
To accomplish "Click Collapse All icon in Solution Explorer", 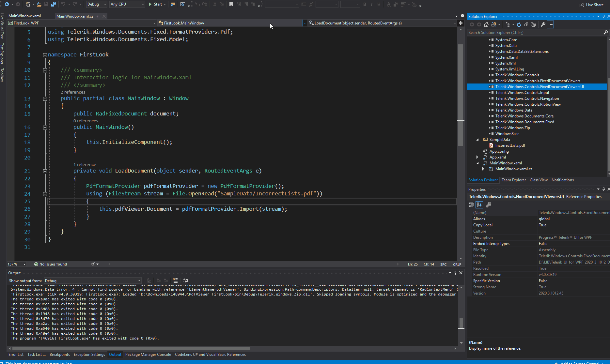I will 526,24.
